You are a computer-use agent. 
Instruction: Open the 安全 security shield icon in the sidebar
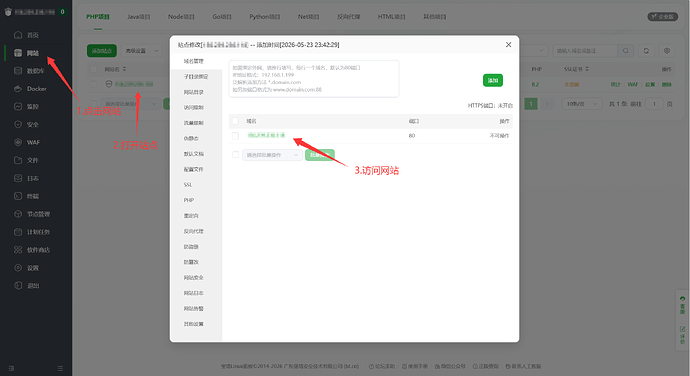click(x=18, y=124)
